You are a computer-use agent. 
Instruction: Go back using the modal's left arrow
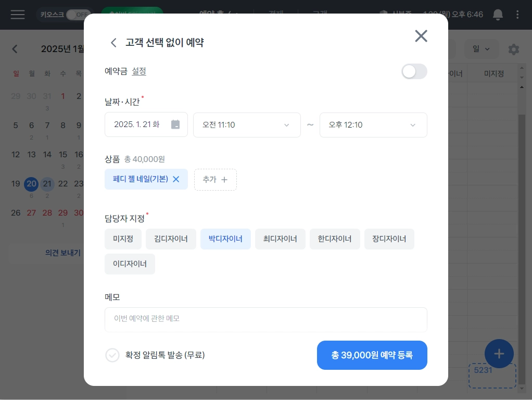[113, 43]
